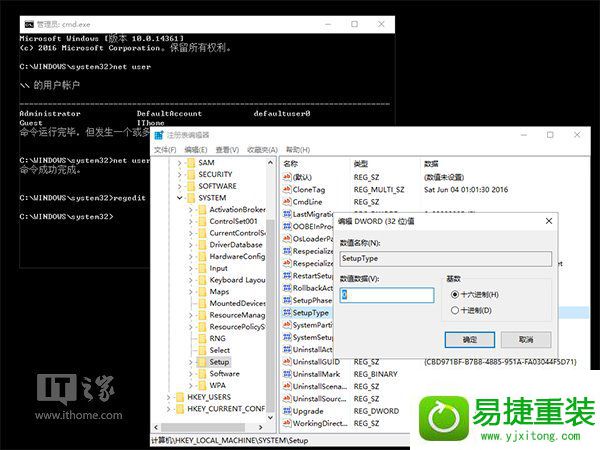Click the OOBEInProgress DWORD value icon
This screenshot has width=600, height=450.
point(287,227)
